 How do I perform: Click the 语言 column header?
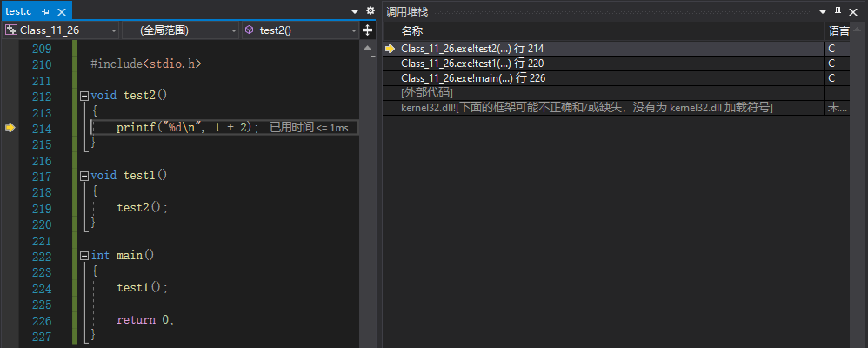point(838,31)
